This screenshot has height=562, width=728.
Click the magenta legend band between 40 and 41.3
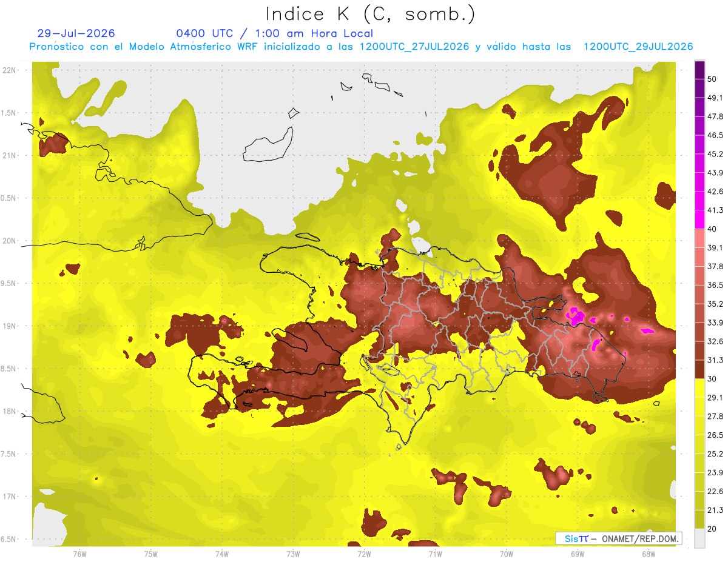(x=700, y=219)
